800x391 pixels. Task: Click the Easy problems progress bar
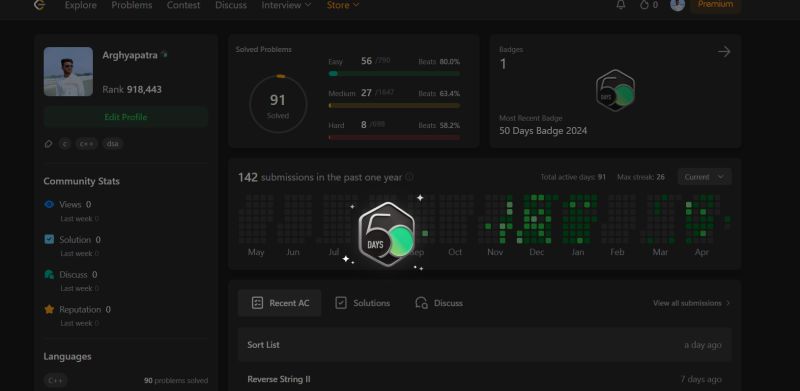pyautogui.click(x=394, y=74)
